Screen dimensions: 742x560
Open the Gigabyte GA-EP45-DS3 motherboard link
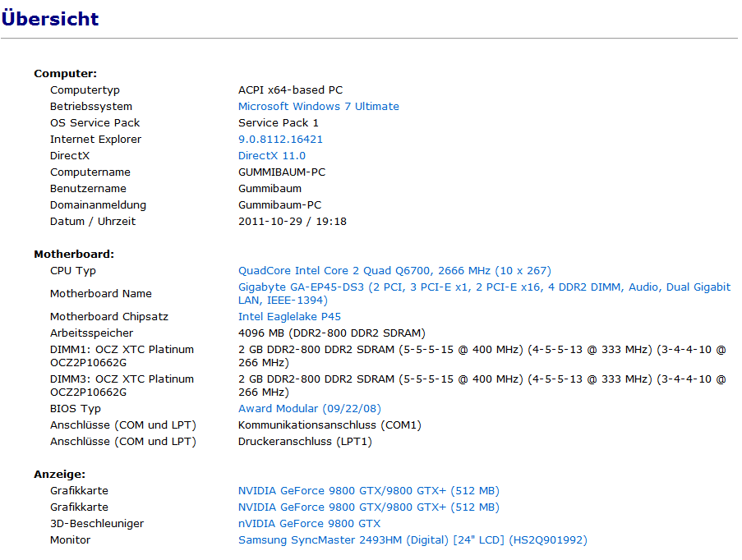pyautogui.click(x=484, y=294)
